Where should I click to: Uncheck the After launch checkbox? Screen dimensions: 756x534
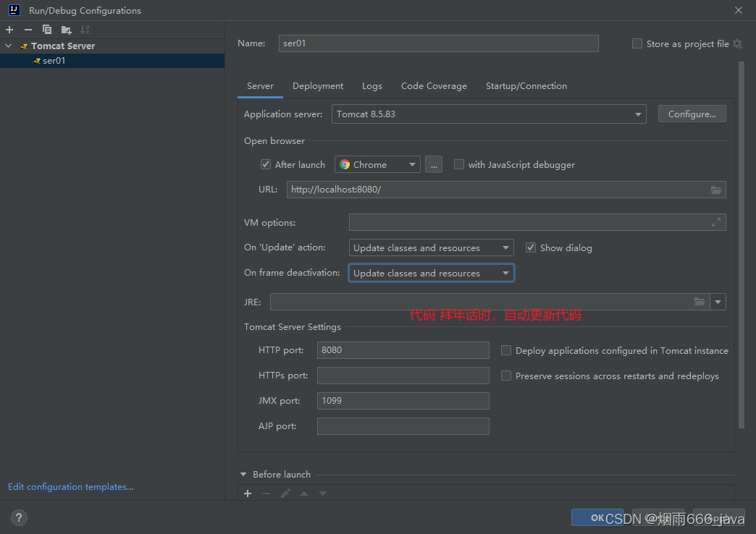coord(266,164)
